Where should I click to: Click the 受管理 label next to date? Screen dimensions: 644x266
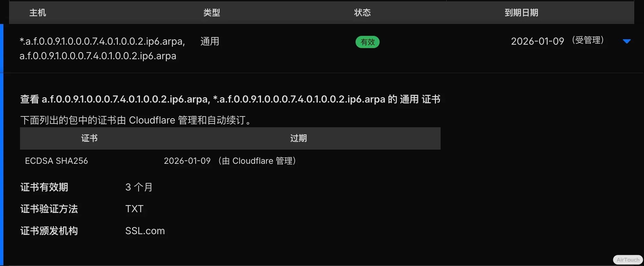tap(588, 40)
